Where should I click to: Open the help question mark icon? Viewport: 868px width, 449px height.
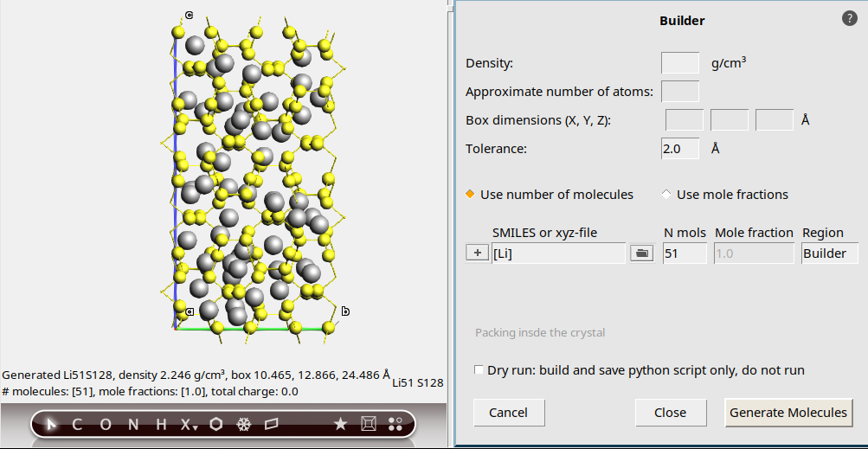tap(849, 19)
